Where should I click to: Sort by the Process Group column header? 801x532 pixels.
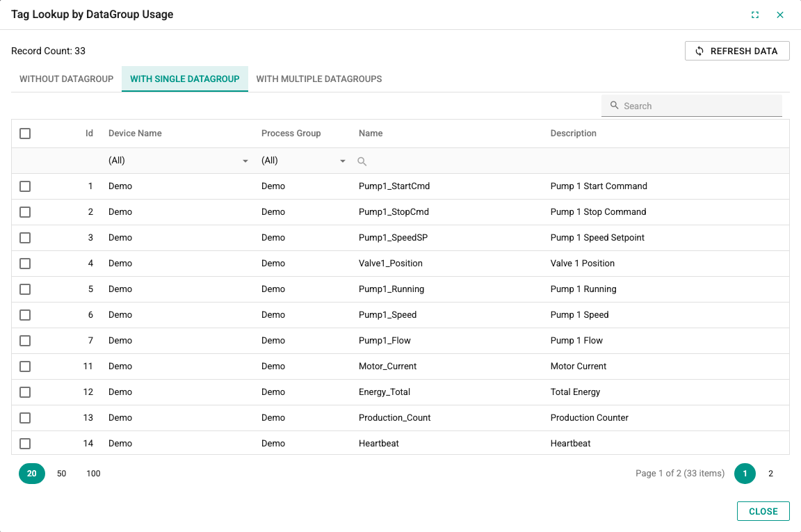point(291,134)
